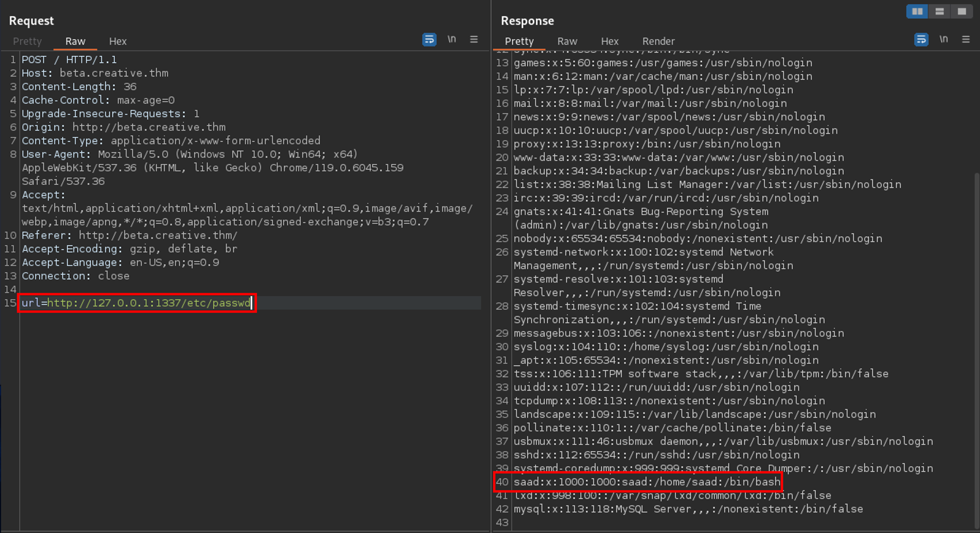Image resolution: width=980 pixels, height=533 pixels.
Task: Open the Response Render tab
Action: (658, 41)
